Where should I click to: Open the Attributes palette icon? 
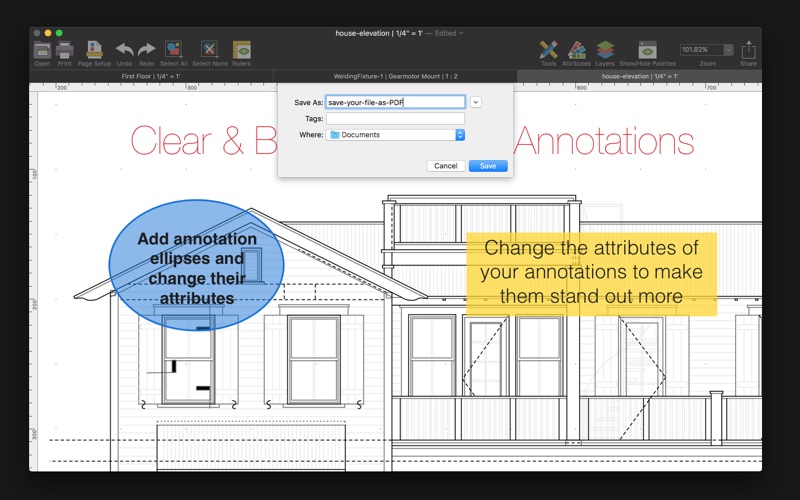[577, 50]
